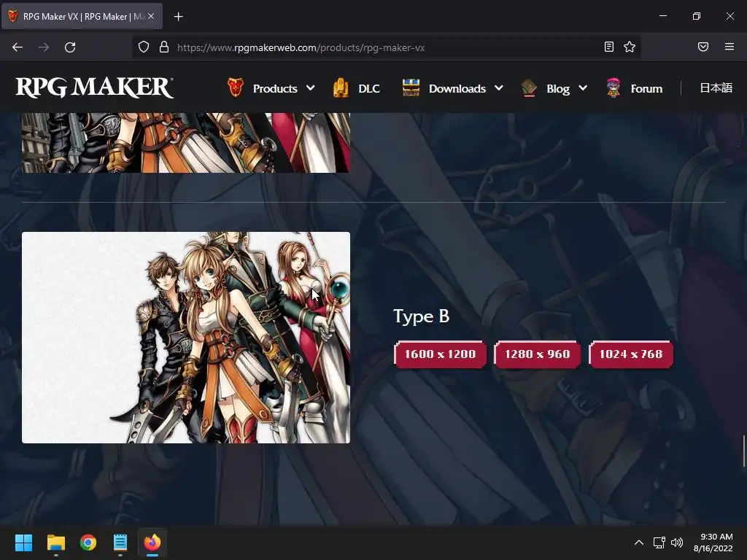Go back to previous page

(x=18, y=47)
